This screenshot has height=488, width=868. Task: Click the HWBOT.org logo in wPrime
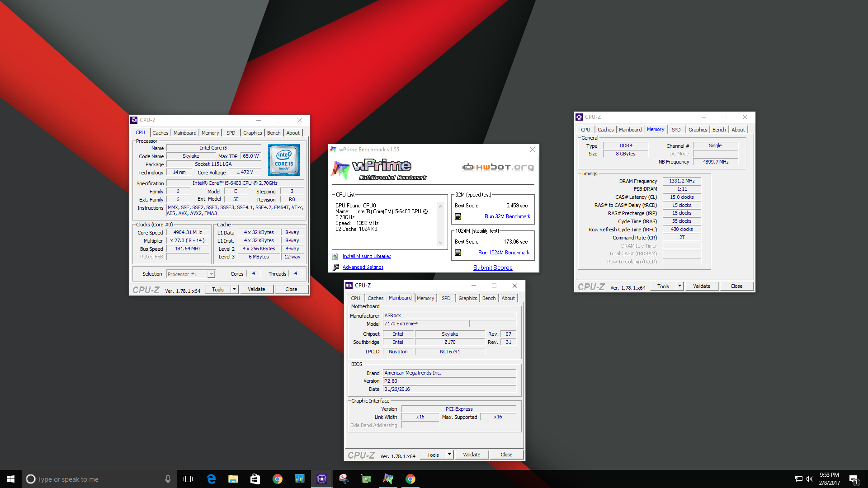498,167
